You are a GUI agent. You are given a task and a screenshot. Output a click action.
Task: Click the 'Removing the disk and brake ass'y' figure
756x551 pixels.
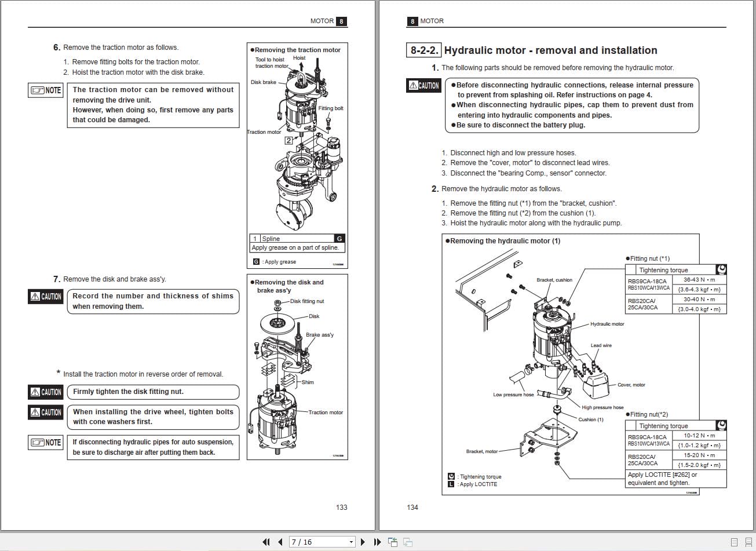point(297,367)
